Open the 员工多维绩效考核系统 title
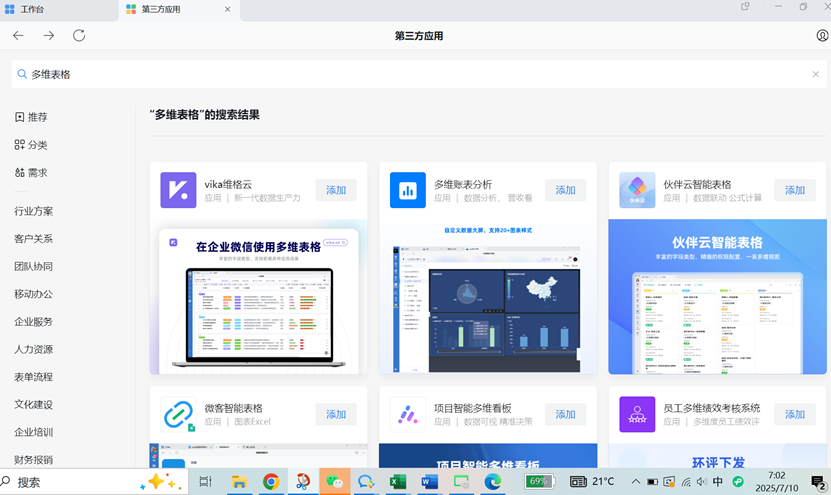 click(712, 408)
